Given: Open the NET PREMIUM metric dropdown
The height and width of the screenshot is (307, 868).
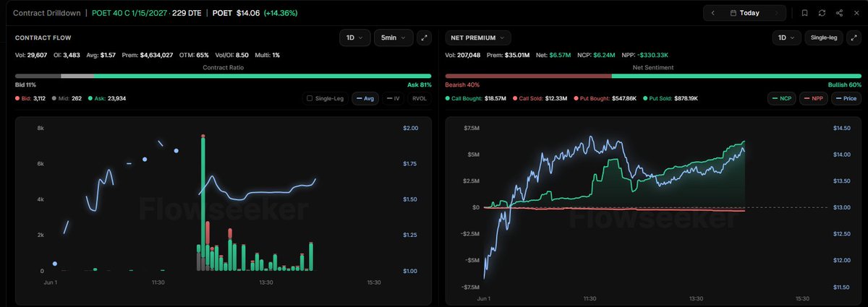Looking at the screenshot, I should coord(477,38).
